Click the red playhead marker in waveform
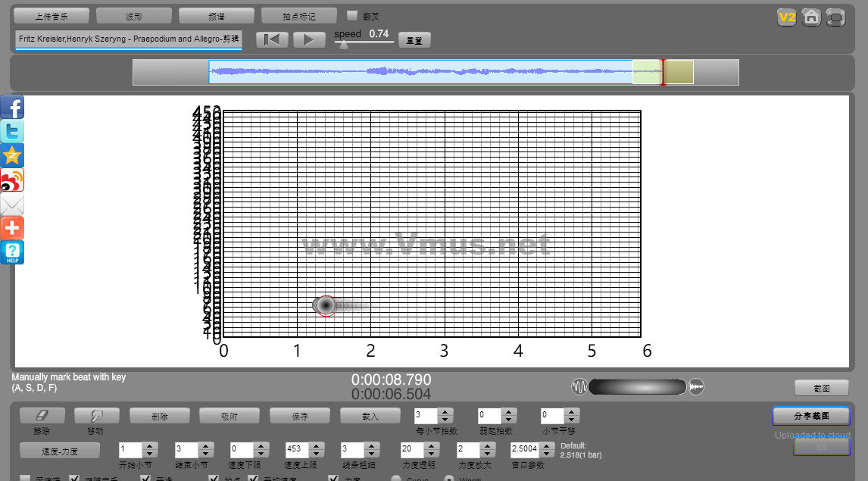868x481 pixels. (x=663, y=73)
